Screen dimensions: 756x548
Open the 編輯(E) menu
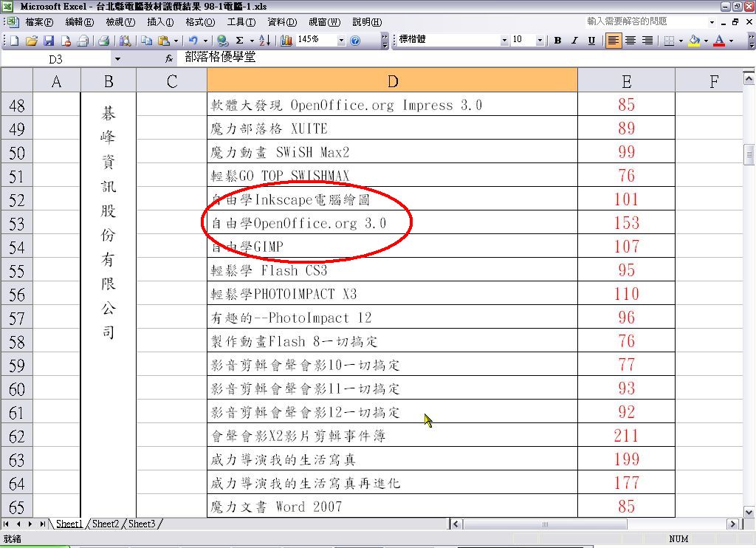[80, 22]
